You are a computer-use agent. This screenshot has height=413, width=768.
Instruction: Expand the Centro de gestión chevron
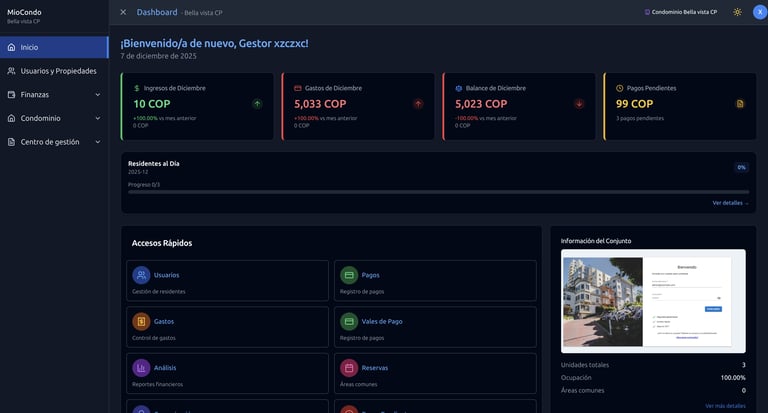(97, 142)
